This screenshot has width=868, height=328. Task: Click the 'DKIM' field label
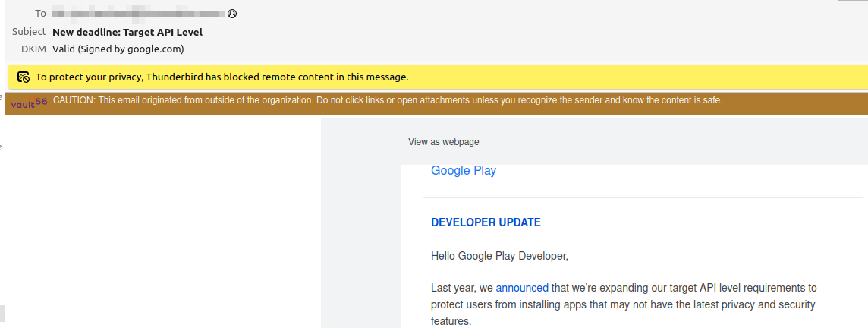pos(34,49)
